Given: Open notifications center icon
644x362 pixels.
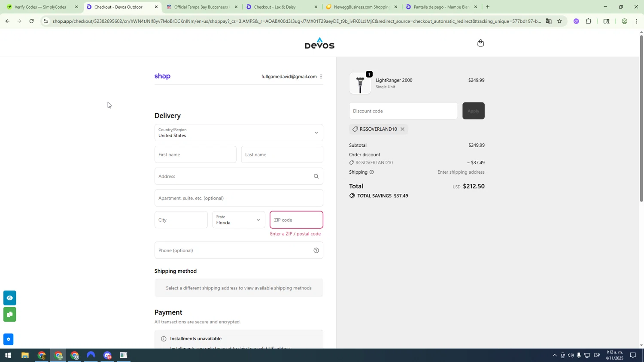Looking at the screenshot, I should (633, 355).
